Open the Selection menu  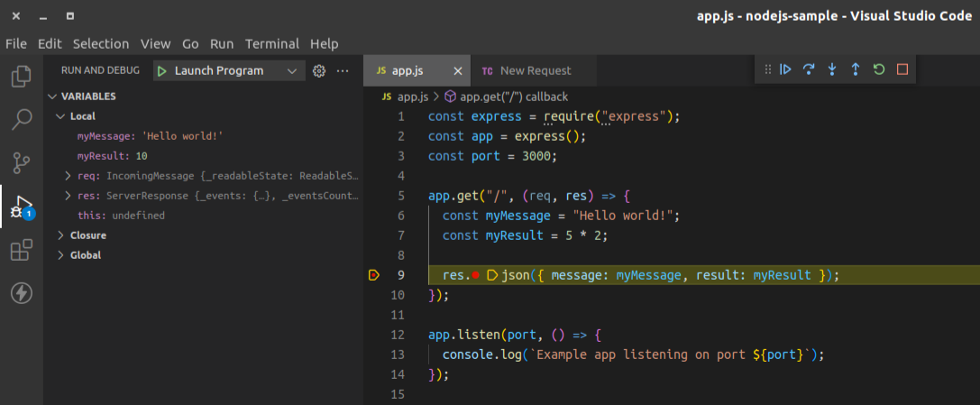click(101, 44)
